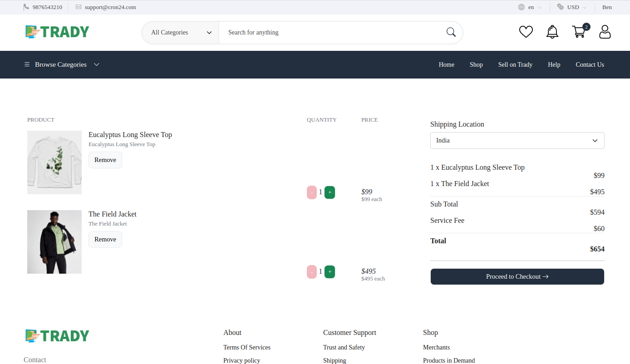This screenshot has width=630, height=364.
Task: Open the wishlist heart icon
Action: point(526,32)
